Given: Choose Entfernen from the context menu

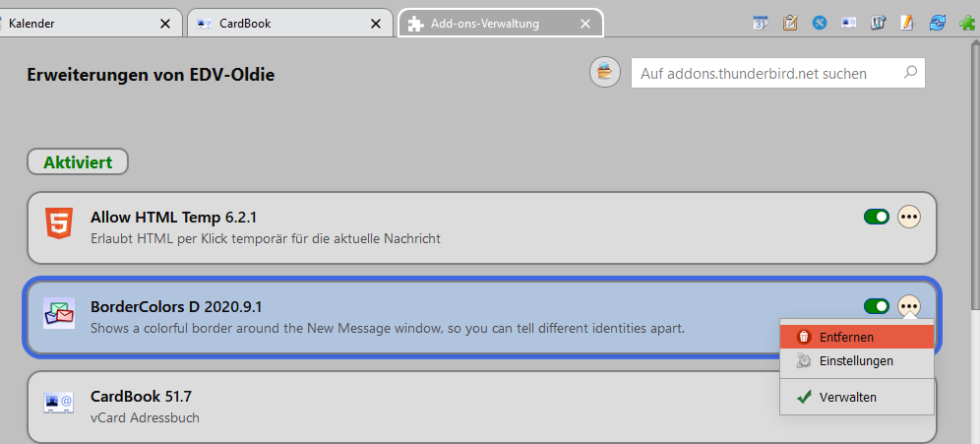Looking at the screenshot, I should (x=857, y=337).
